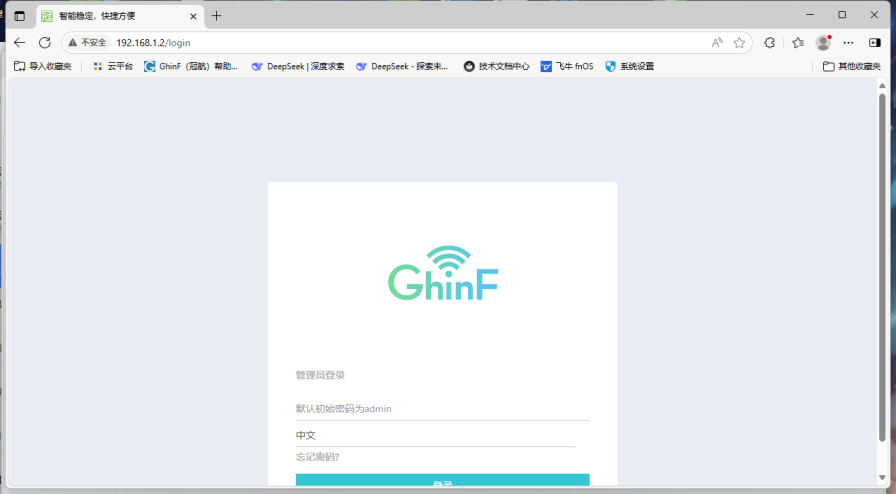This screenshot has height=494, width=896.
Task: Open the 中文 language dropdown
Action: click(x=435, y=435)
